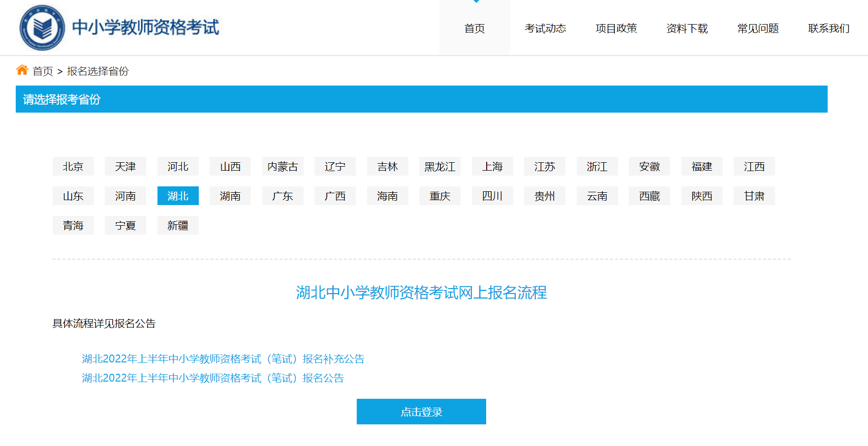Image resolution: width=868 pixels, height=446 pixels.
Task: Select the 甘肃 province button
Action: point(754,196)
